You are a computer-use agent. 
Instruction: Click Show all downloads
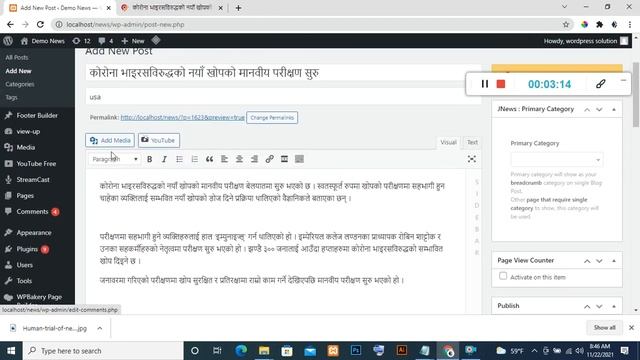coord(604,328)
